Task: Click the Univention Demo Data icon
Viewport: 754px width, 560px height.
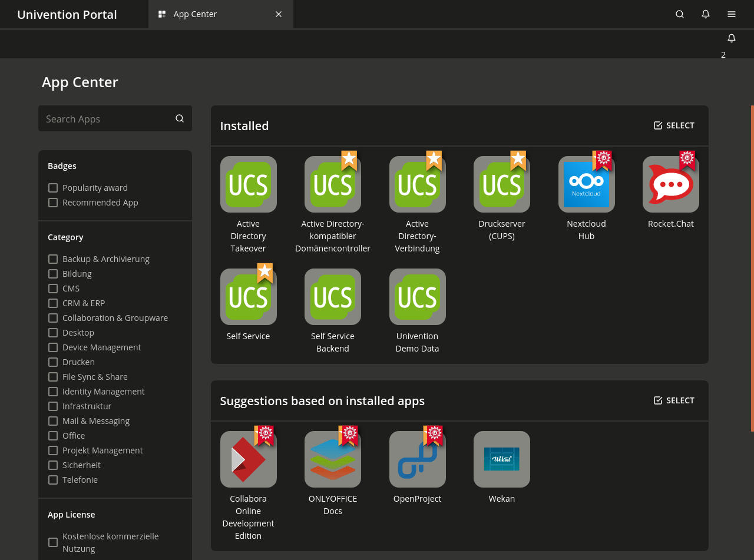Action: [x=417, y=297]
